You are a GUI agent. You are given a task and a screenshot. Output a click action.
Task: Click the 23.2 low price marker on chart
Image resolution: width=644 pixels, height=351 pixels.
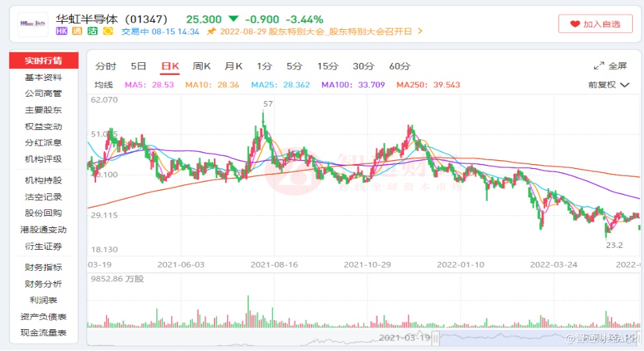coord(614,245)
